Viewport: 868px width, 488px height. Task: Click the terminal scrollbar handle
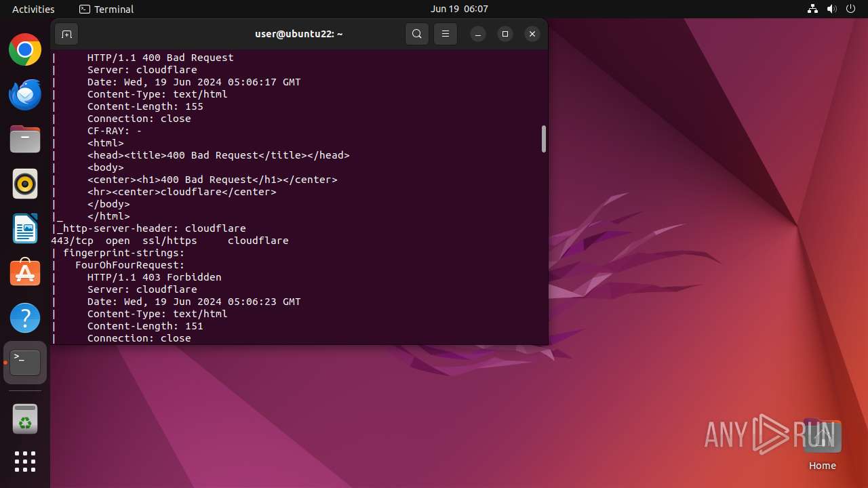pyautogui.click(x=543, y=139)
